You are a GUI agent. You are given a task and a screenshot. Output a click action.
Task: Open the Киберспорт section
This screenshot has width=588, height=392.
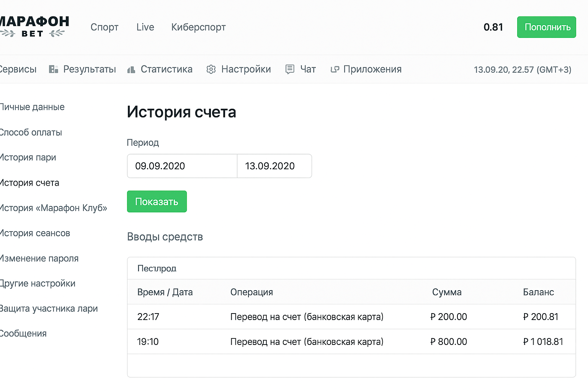point(198,27)
